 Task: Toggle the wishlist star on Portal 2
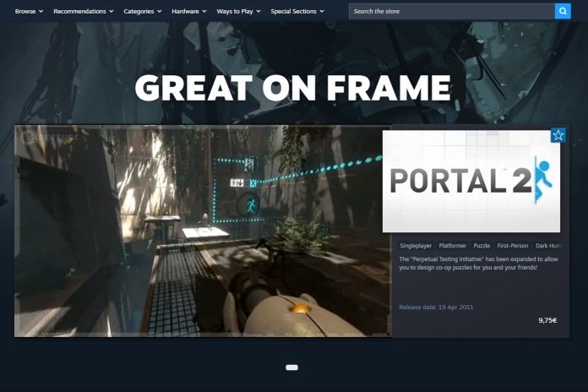pyautogui.click(x=558, y=135)
